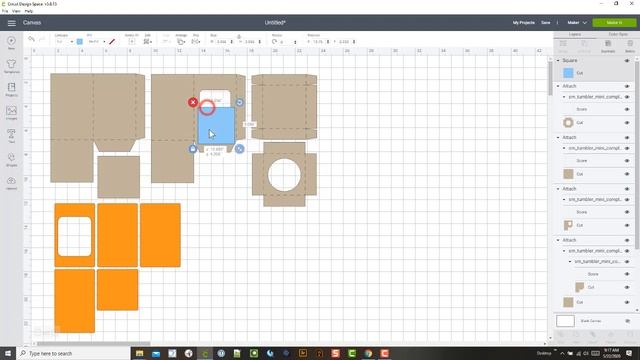This screenshot has height=360, width=640.
Task: Select the Text tool
Action: (11, 136)
